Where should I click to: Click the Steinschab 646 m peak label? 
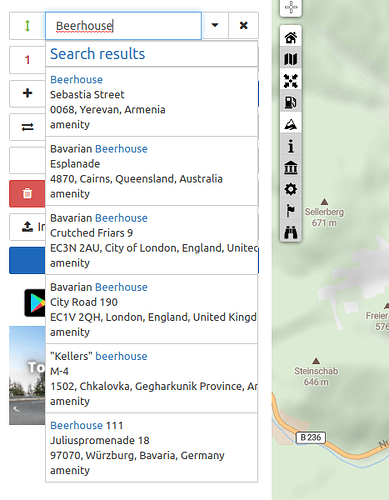(316, 376)
